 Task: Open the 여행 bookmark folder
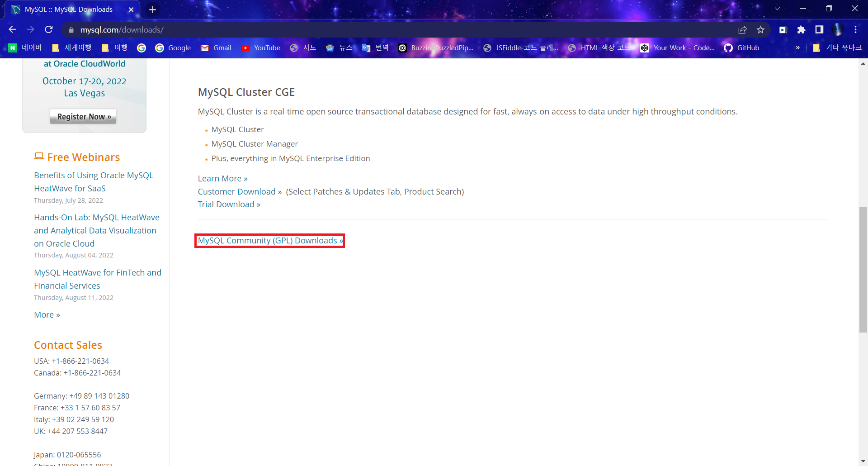115,48
